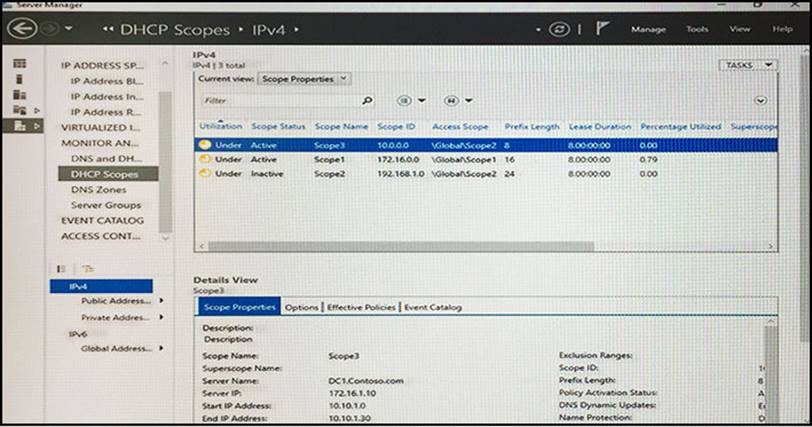Click the All Servers sidebar icon
812x427 pixels.
(x=18, y=95)
